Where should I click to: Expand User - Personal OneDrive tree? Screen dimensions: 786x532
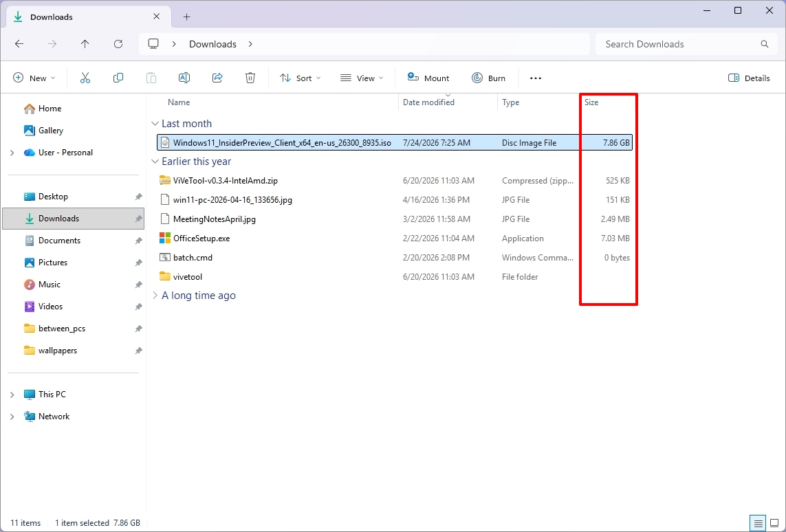[x=12, y=153]
